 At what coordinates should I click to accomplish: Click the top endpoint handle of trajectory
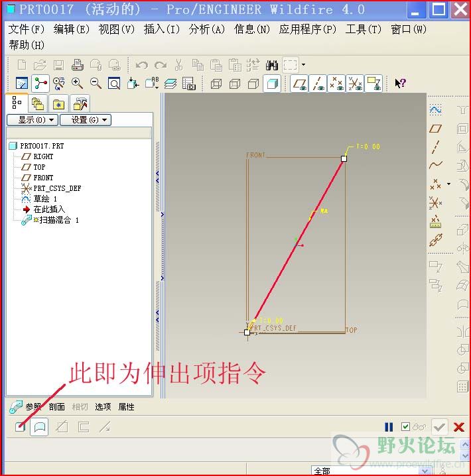(x=344, y=158)
